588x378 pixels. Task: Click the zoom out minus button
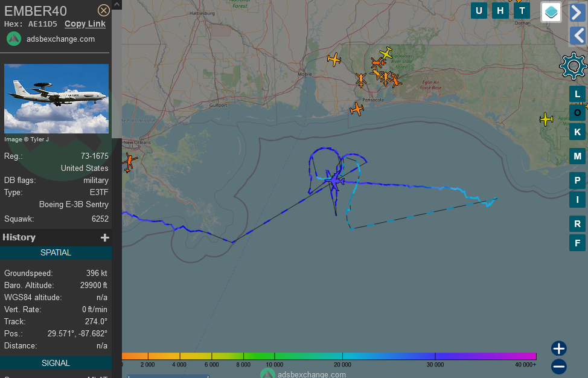coord(559,367)
